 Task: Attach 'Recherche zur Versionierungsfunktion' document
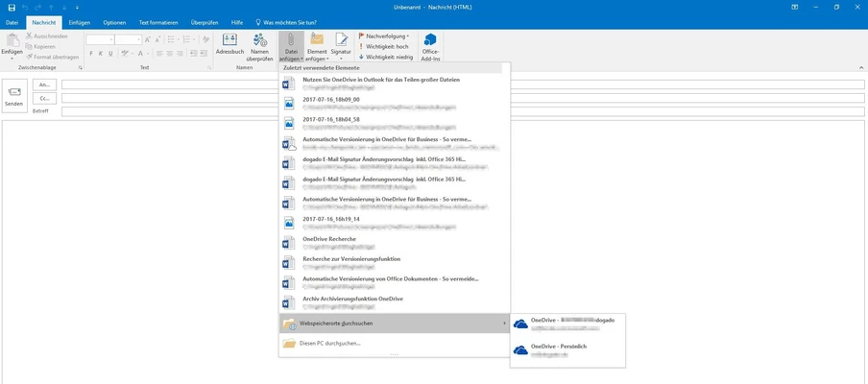[394, 262]
